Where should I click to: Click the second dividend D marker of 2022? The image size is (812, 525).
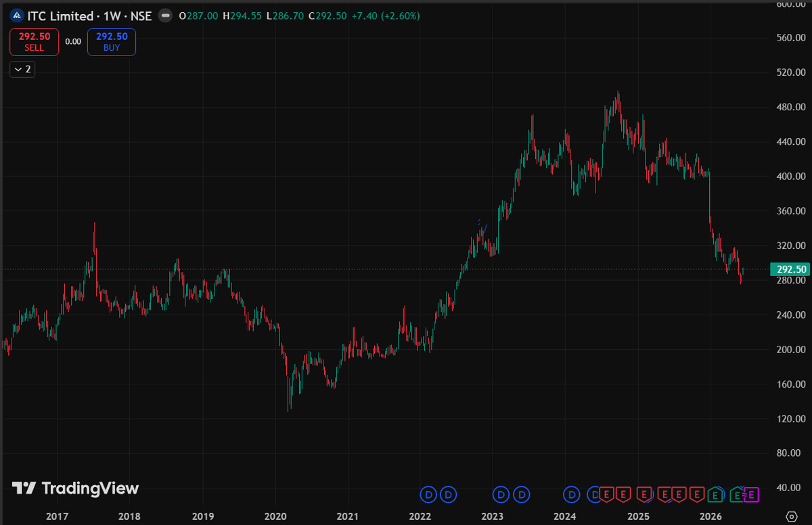pyautogui.click(x=449, y=495)
